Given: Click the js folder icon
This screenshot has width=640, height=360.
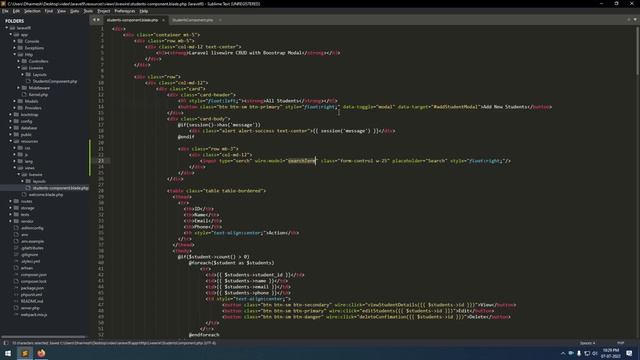Looking at the screenshot, I should (x=20, y=155).
